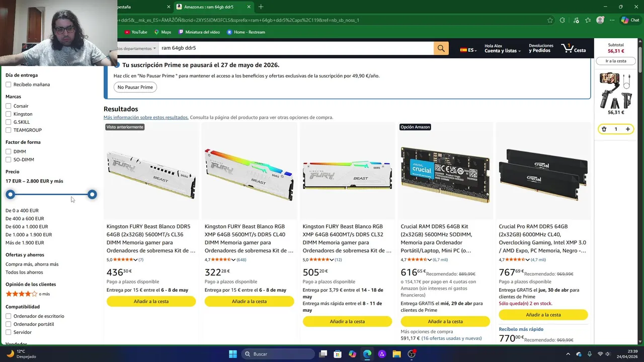Add the 436,30 € Kingston to cart
Screen dimensions: 644x362
pyautogui.click(x=151, y=302)
